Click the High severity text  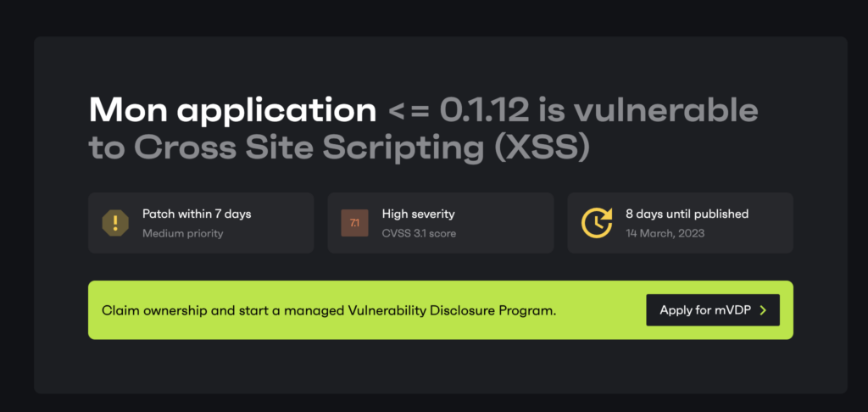(418, 214)
